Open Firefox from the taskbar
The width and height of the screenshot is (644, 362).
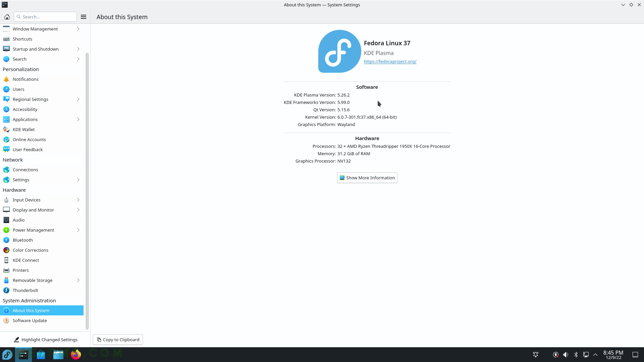coord(76,354)
